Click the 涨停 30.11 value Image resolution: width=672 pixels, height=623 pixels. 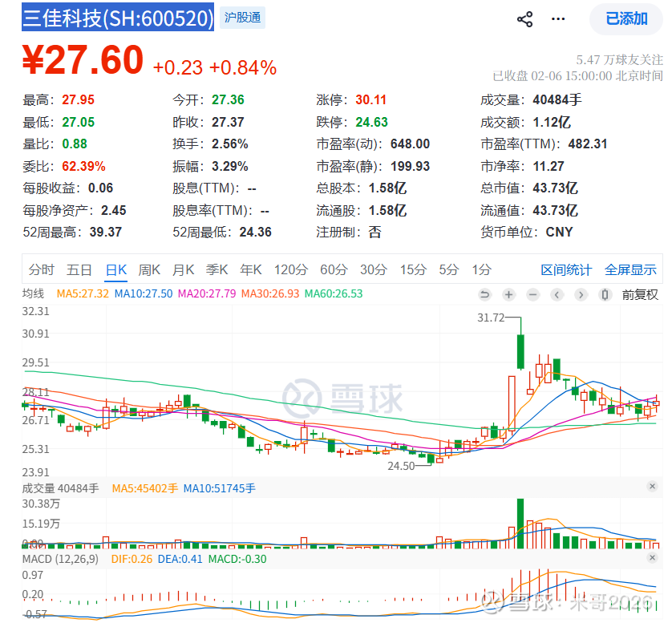point(371,100)
